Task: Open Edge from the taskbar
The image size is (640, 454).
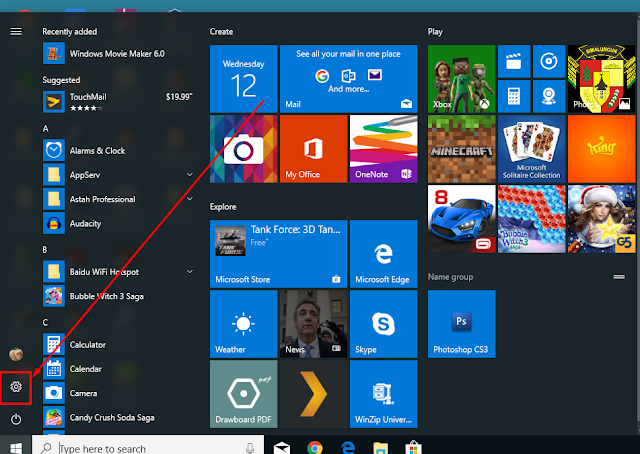Action: [x=348, y=447]
